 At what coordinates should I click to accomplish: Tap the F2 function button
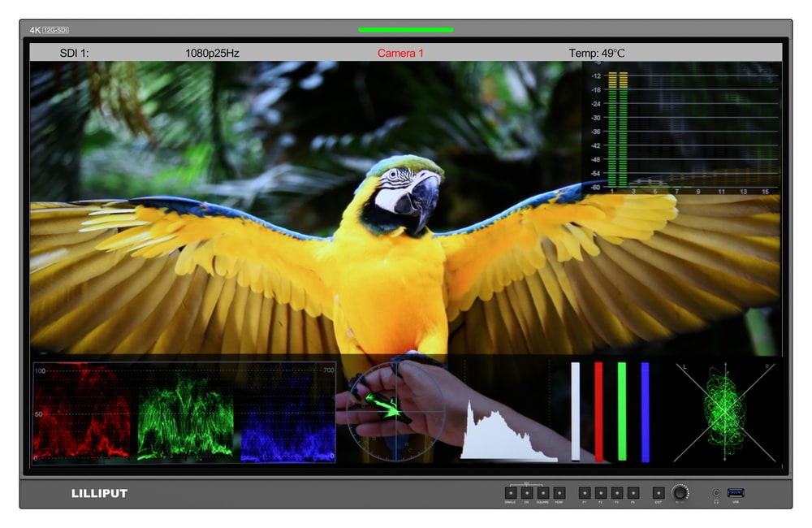[x=601, y=493]
